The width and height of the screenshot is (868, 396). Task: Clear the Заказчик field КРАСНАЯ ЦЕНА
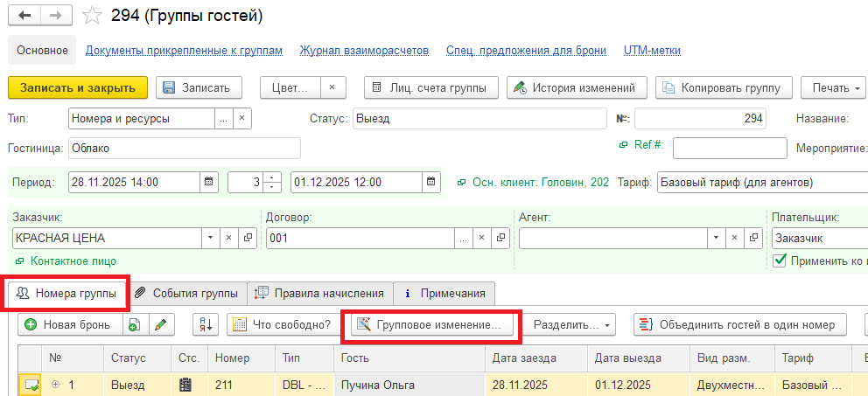pyautogui.click(x=229, y=238)
